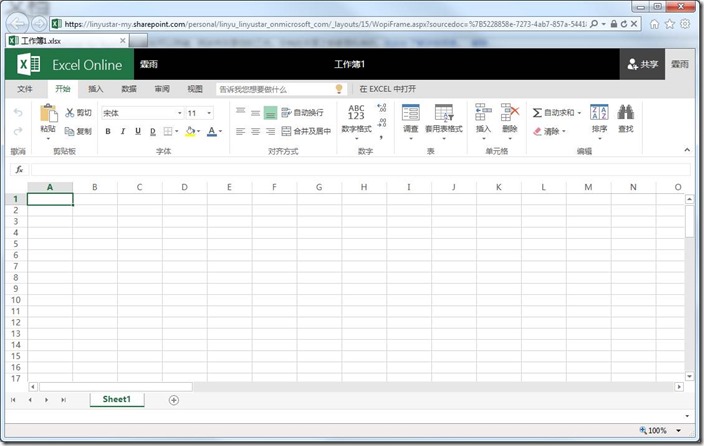
Task: Click the formula bar input
Action: [x=361, y=169]
